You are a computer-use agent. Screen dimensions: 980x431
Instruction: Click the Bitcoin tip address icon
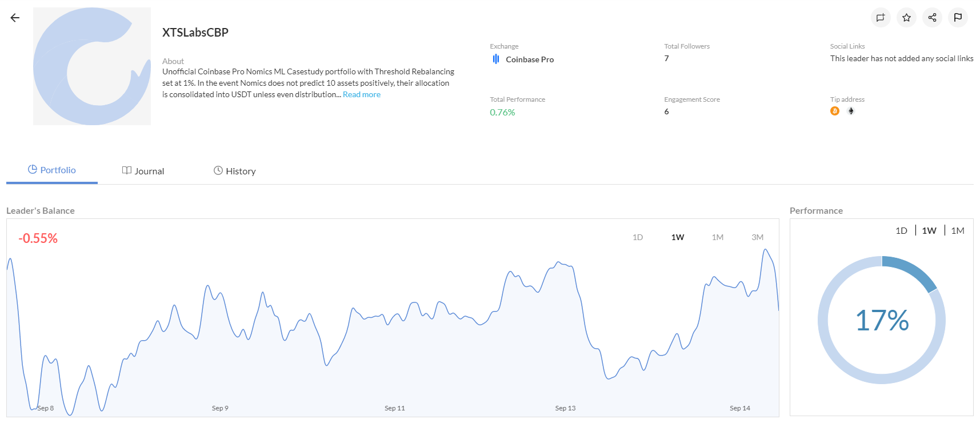pyautogui.click(x=835, y=111)
